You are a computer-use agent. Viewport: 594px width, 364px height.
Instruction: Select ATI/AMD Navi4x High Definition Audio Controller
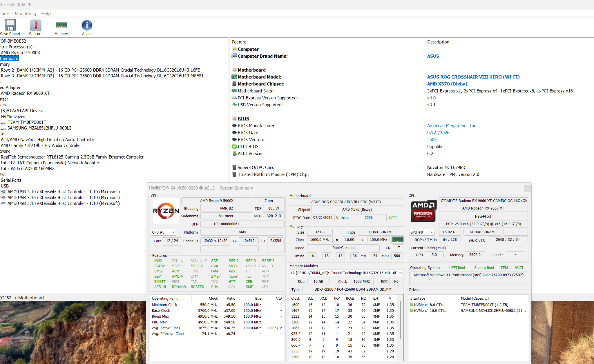point(48,139)
